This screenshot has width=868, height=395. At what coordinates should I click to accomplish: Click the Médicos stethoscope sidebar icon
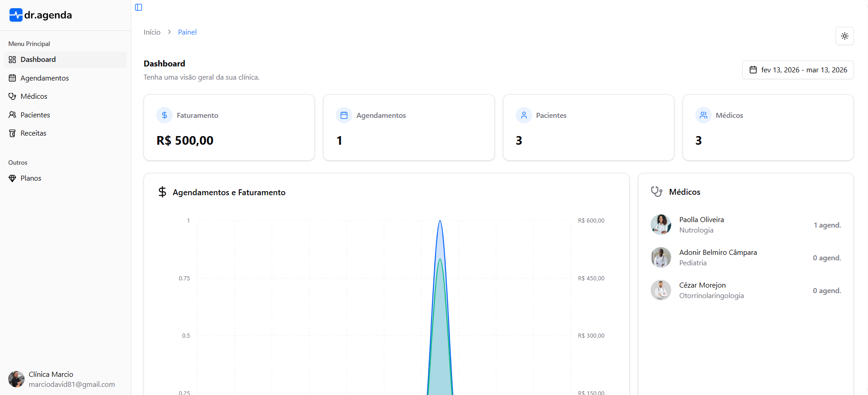click(12, 96)
